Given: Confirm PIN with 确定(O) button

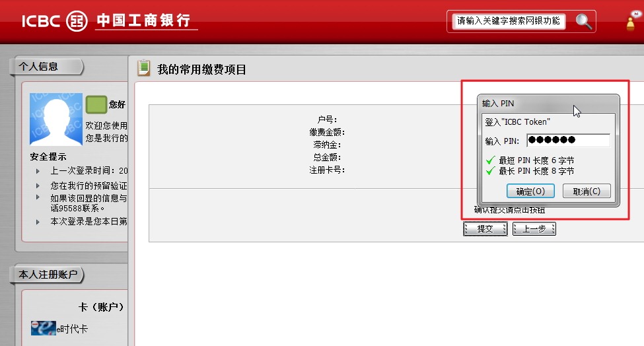Looking at the screenshot, I should [x=530, y=191].
